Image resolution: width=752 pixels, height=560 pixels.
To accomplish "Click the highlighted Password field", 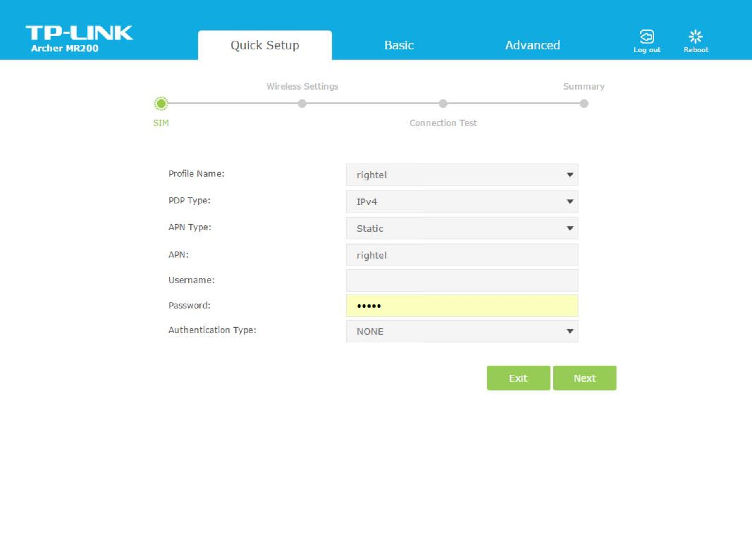I will 462,306.
